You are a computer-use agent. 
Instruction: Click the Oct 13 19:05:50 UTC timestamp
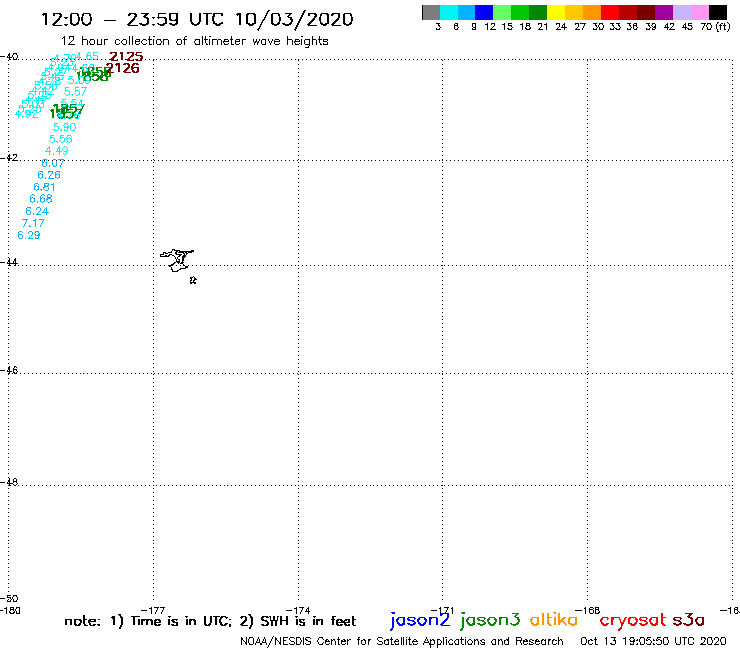653,642
